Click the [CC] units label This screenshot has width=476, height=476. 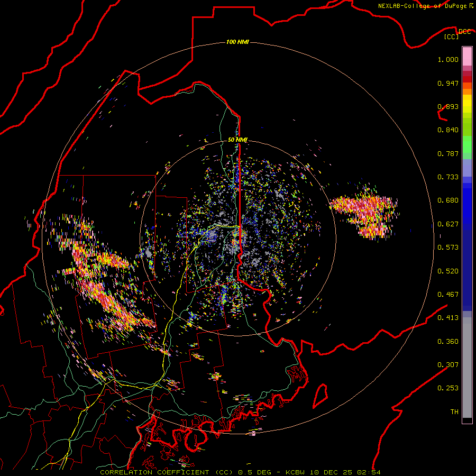(x=452, y=36)
